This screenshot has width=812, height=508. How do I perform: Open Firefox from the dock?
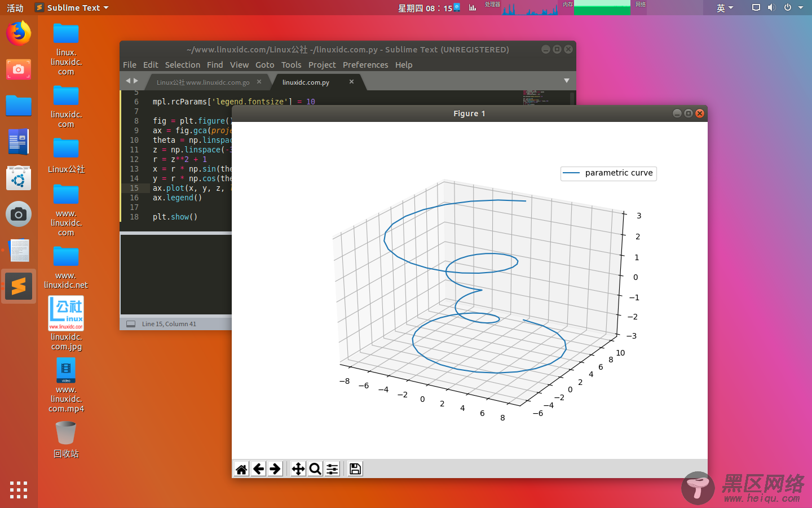[x=19, y=33]
